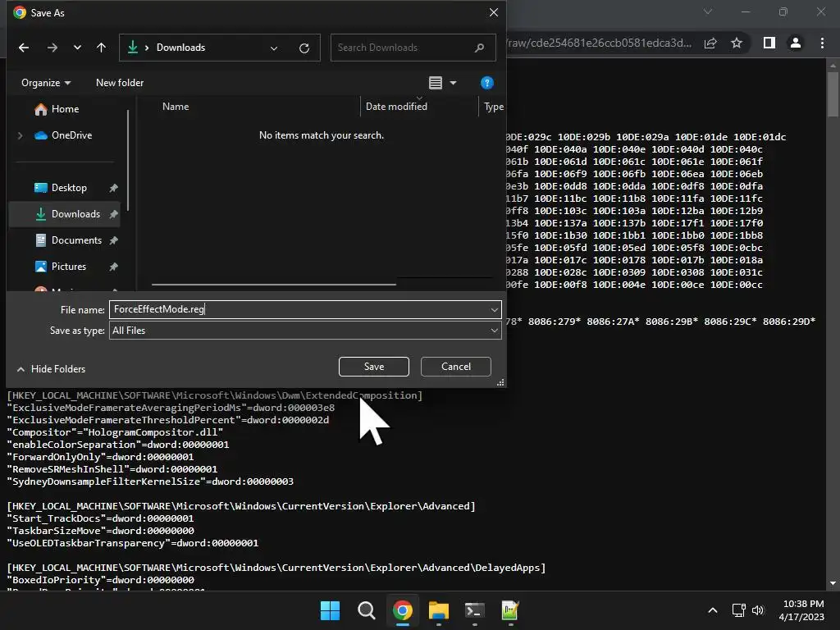Open File name suggestions dropdown
Viewport: 840px width, 630px height.
[x=494, y=309]
